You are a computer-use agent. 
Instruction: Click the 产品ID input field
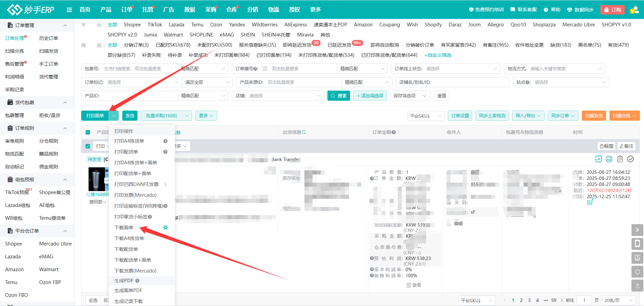(130, 96)
